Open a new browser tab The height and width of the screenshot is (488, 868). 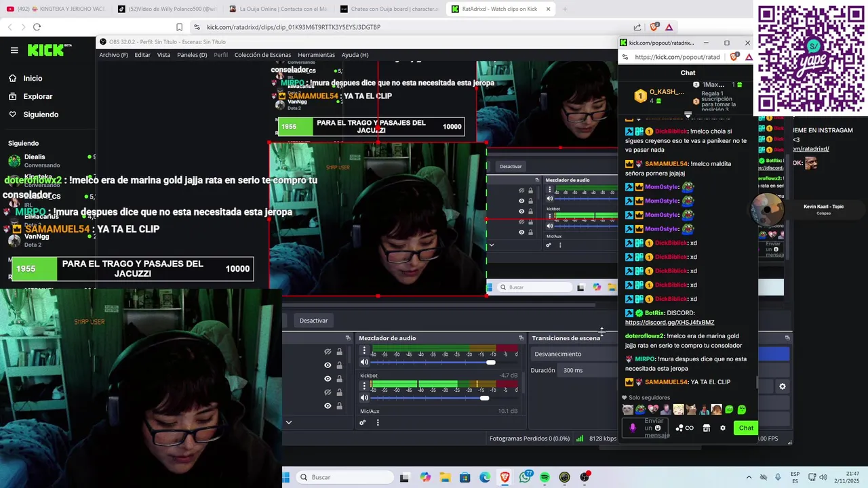(565, 9)
